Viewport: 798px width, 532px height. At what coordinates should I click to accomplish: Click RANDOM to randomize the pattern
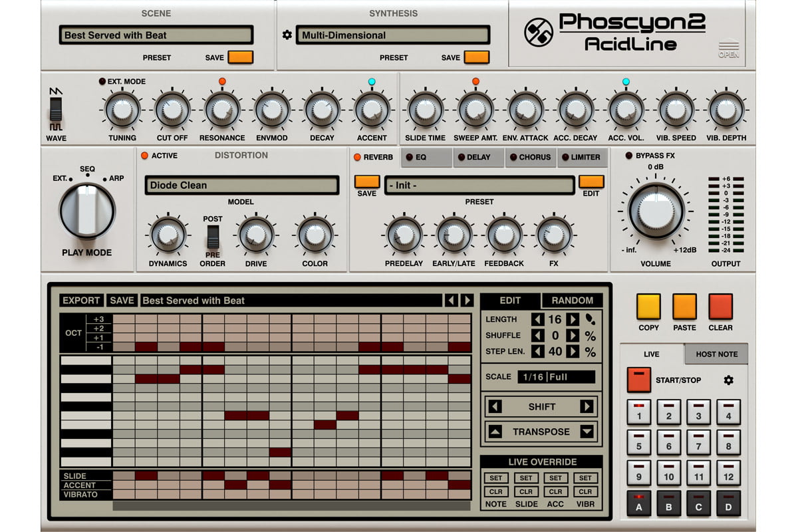pyautogui.click(x=572, y=300)
